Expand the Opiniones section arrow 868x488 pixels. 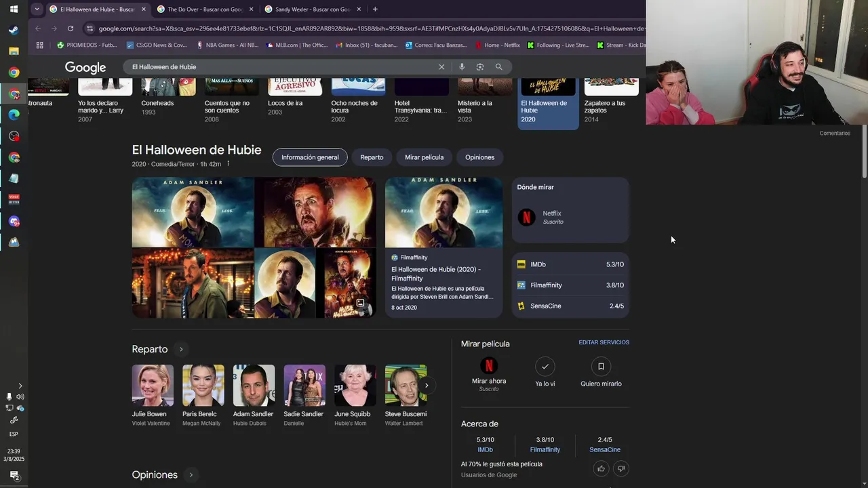click(191, 475)
